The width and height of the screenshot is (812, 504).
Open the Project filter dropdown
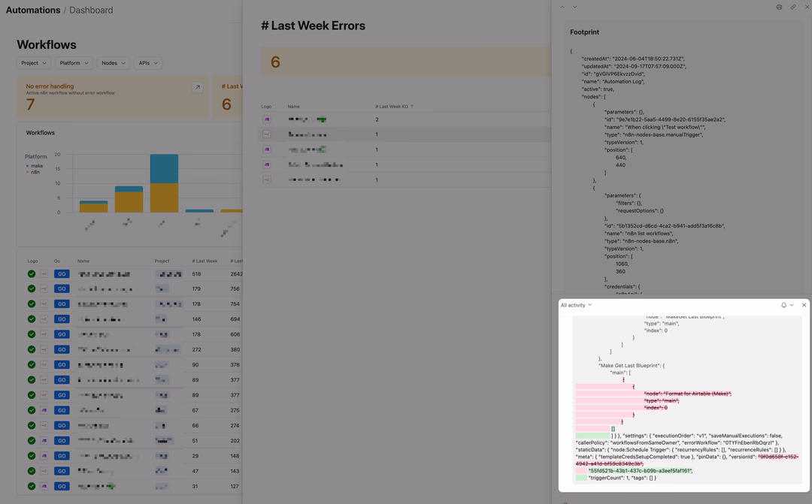[34, 63]
